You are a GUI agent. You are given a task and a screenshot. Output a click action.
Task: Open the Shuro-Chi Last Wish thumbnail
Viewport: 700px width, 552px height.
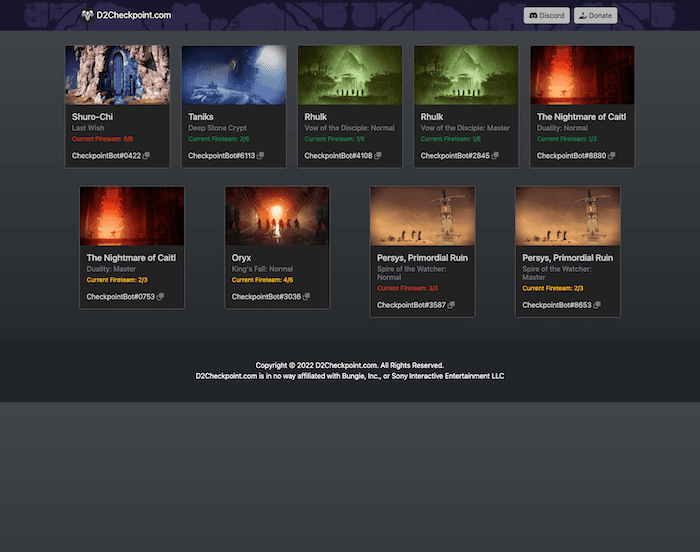coord(117,75)
